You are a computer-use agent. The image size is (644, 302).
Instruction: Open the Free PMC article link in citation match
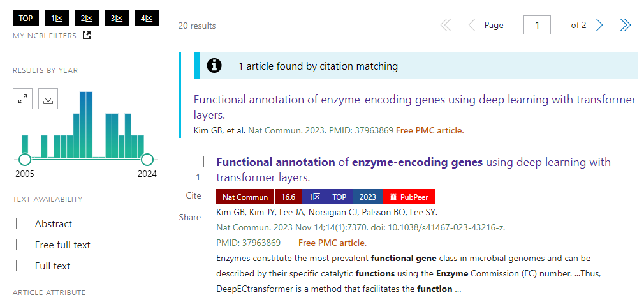coord(430,130)
